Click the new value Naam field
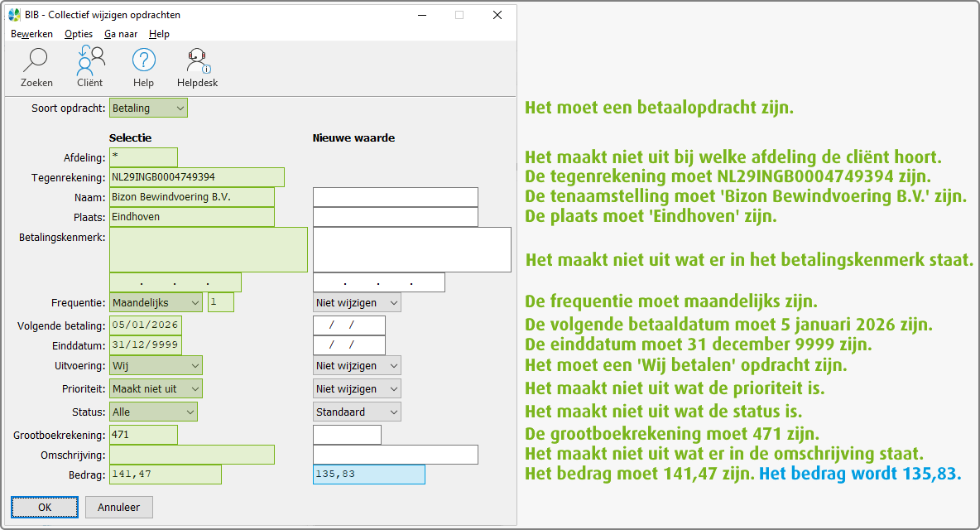The height and width of the screenshot is (530, 980). pyautogui.click(x=395, y=197)
